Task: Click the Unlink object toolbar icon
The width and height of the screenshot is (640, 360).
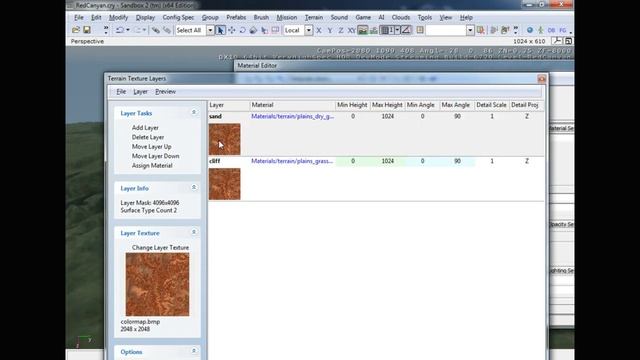Action: pyautogui.click(x=167, y=30)
